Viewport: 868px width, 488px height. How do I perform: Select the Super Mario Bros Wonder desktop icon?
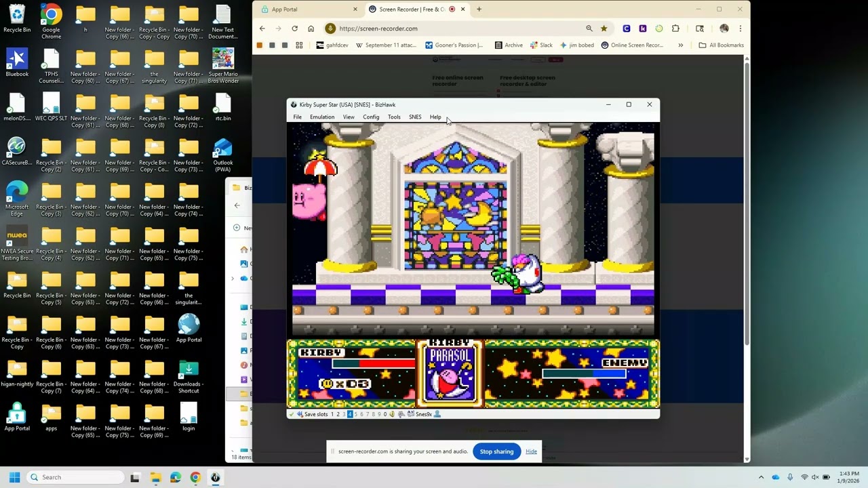coord(223,66)
